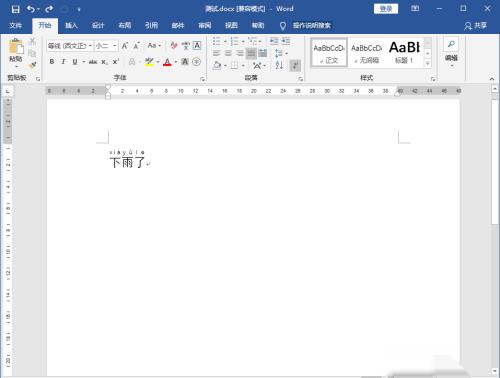Toggle underline formatting

pos(75,62)
